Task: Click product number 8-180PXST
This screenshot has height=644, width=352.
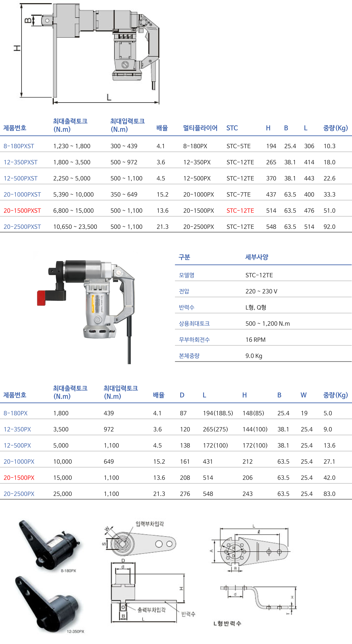Action: point(19,146)
